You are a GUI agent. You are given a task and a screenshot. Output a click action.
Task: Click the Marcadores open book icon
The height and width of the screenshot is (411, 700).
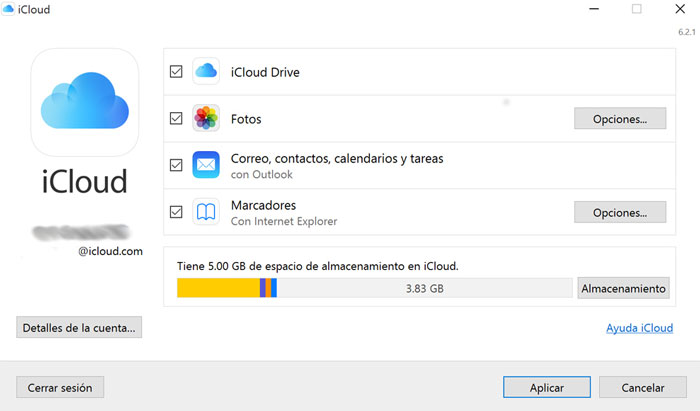[x=206, y=212]
